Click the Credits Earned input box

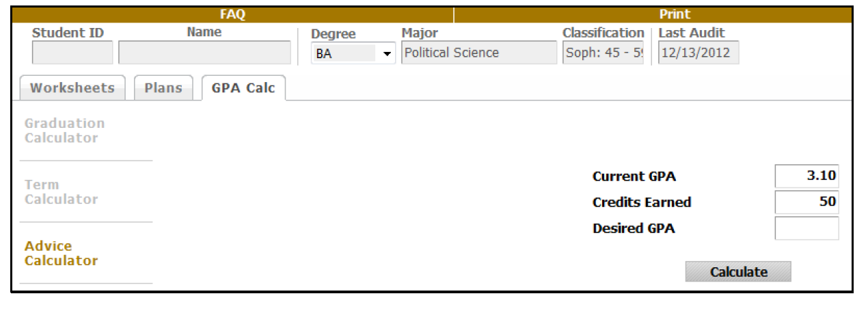coord(806,202)
